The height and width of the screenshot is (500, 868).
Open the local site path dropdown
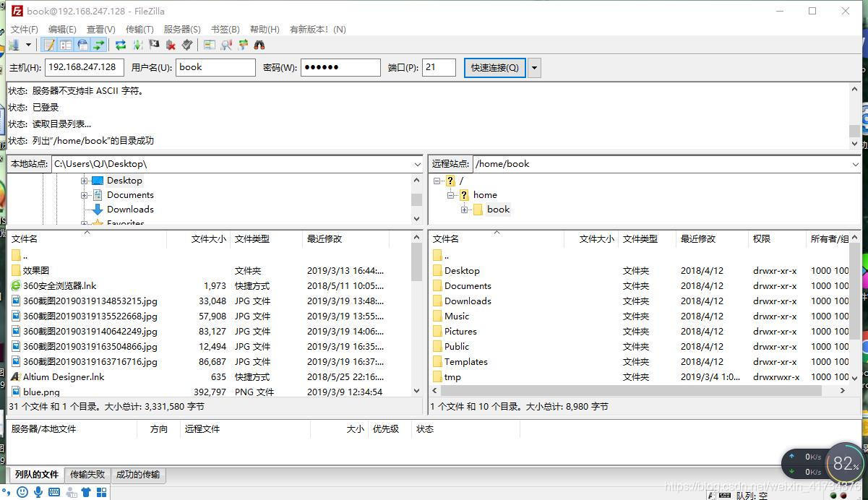[x=417, y=164]
